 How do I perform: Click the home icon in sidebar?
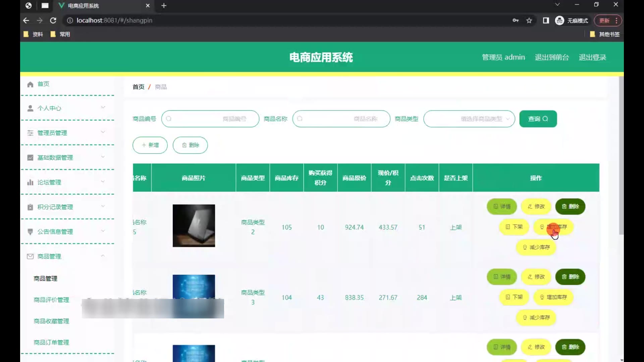tap(30, 84)
